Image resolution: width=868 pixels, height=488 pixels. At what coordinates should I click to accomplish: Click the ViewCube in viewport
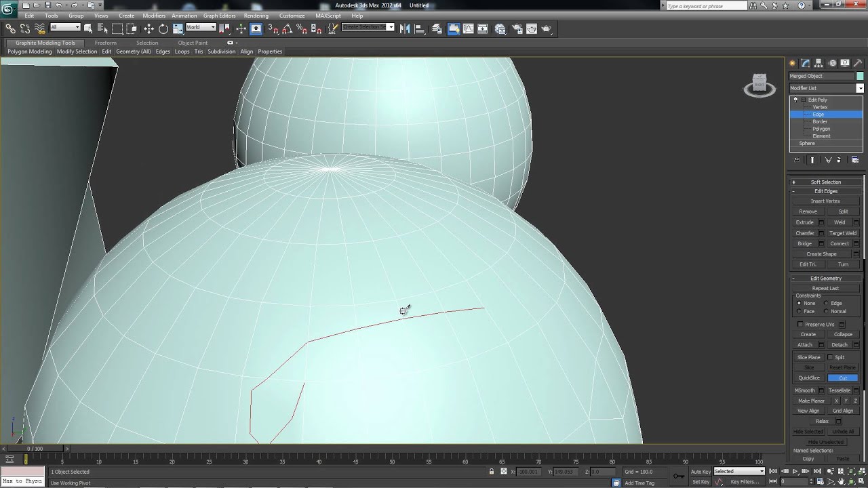tap(759, 85)
